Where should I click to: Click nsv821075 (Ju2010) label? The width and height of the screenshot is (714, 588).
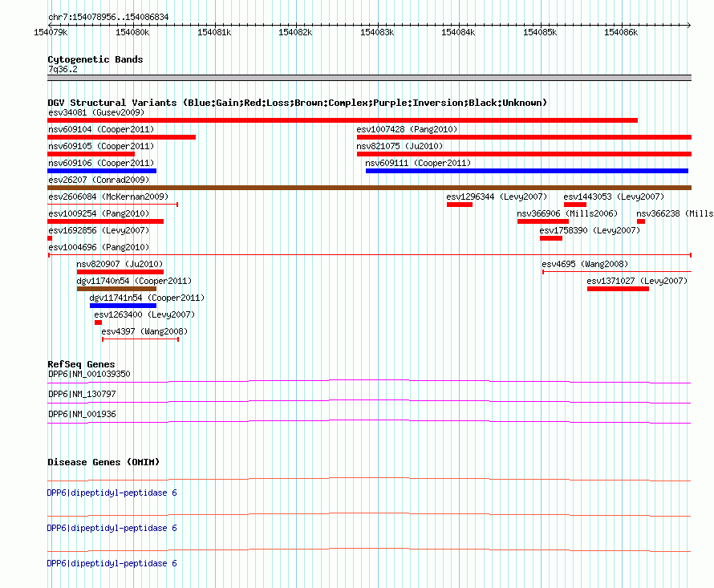pyautogui.click(x=400, y=146)
